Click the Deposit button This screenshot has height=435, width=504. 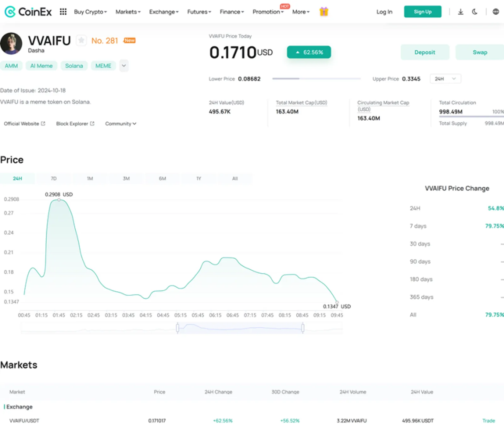click(x=425, y=52)
